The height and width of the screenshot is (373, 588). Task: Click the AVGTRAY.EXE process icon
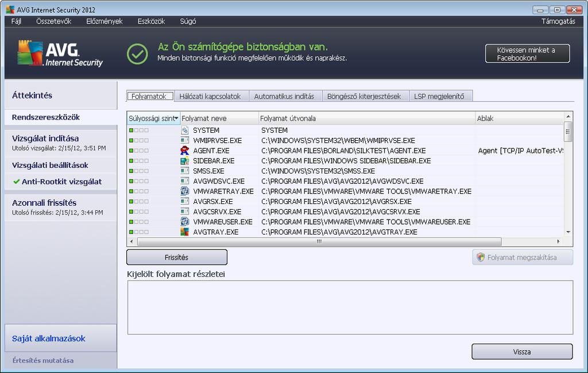tap(184, 232)
